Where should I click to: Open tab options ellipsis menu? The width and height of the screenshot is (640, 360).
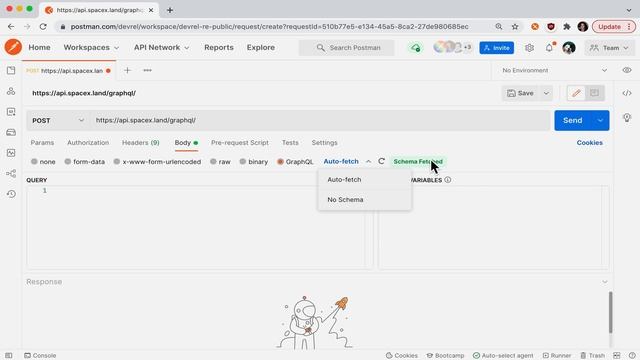[x=147, y=70]
